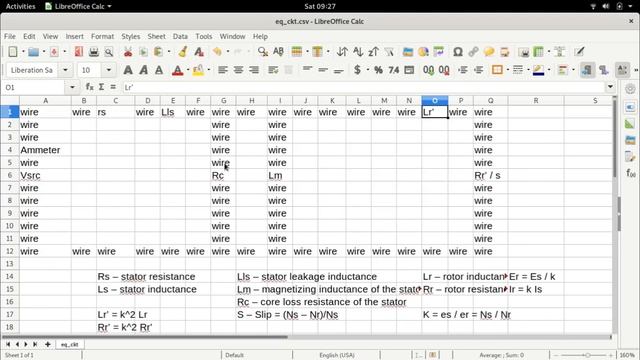
Task: Open Font Name dropdown arrow
Action: [x=65, y=70]
